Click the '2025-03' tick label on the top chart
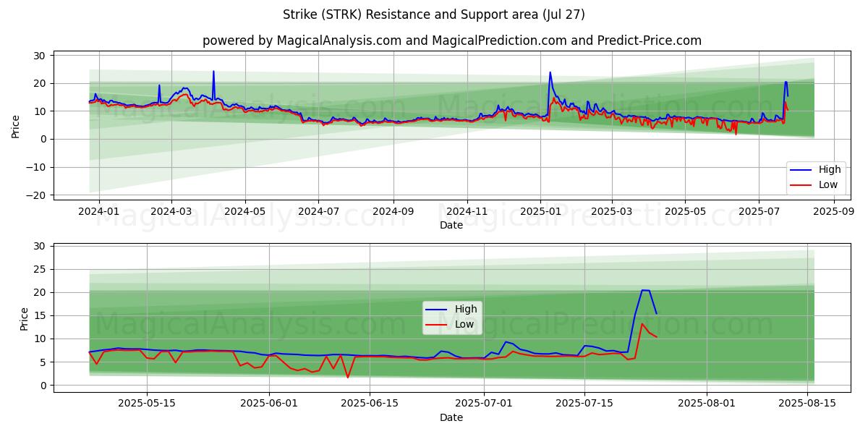Screen dimensions: 868x434 pyautogui.click(x=612, y=212)
